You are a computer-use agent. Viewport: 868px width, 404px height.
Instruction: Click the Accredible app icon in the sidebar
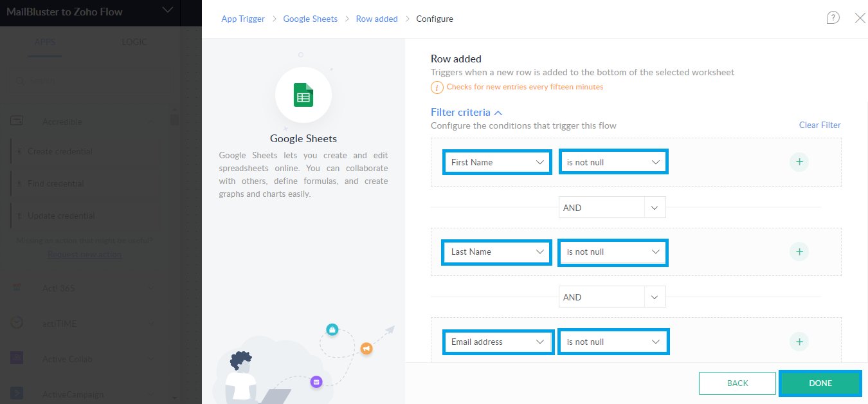tap(16, 120)
